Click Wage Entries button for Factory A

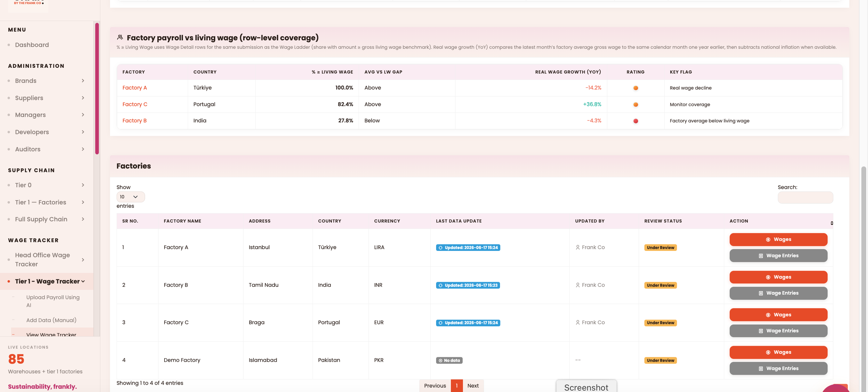(x=778, y=256)
